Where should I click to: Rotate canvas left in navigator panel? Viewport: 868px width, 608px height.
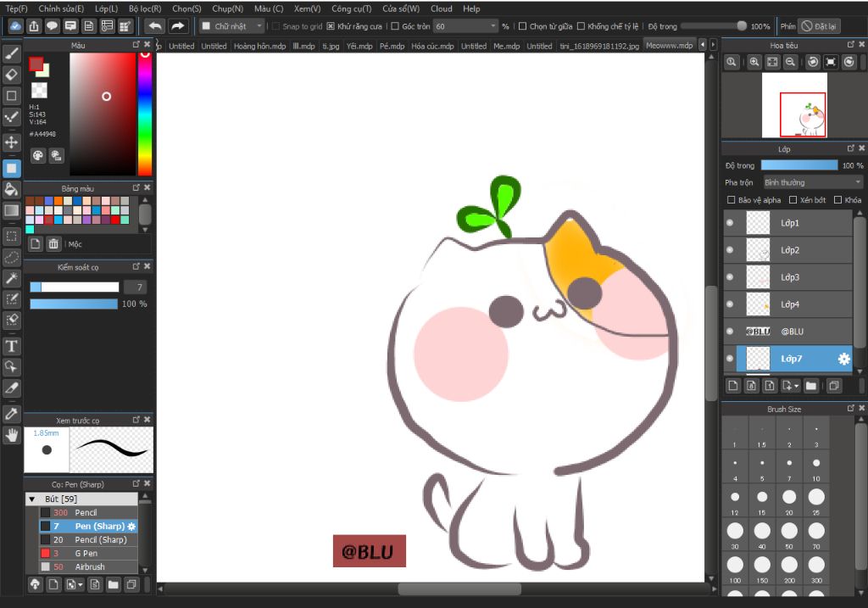click(813, 62)
